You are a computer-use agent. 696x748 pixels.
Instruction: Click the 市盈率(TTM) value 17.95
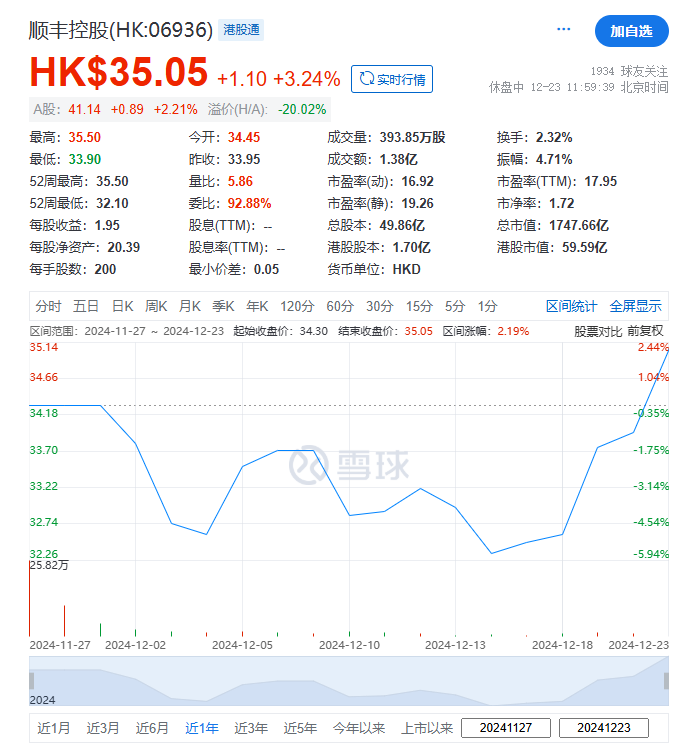coord(601,181)
